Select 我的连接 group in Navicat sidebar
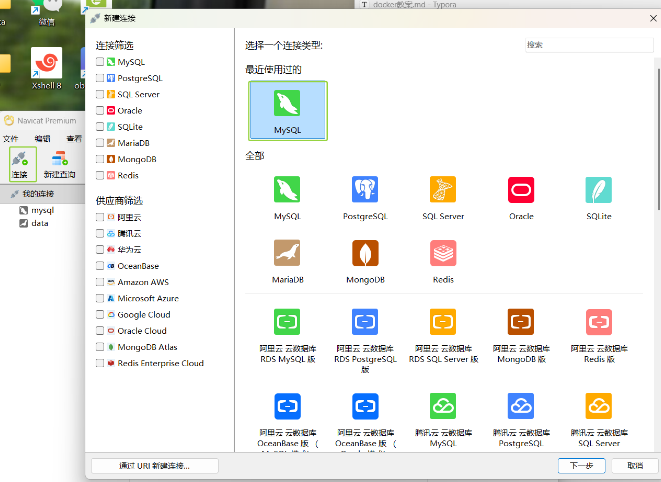661x482 pixels. click(x=42, y=194)
